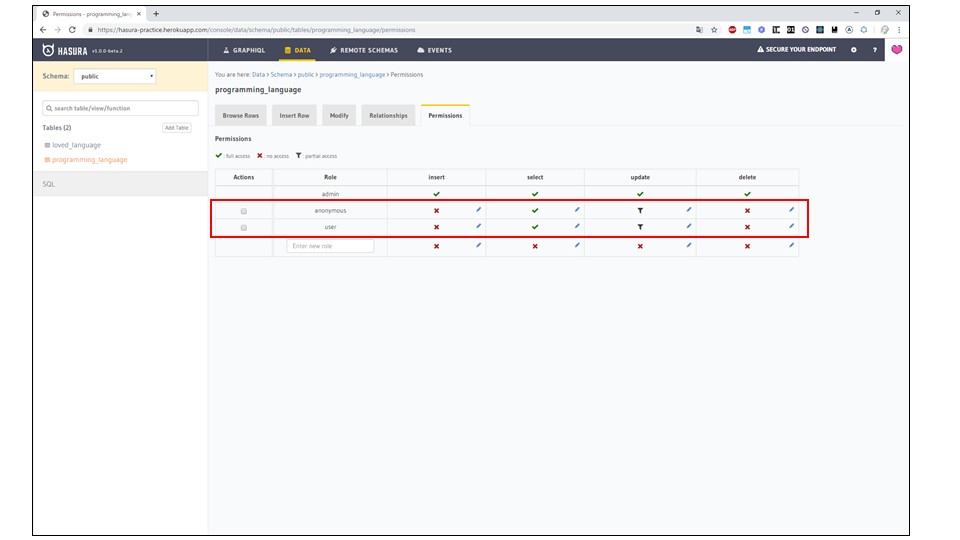Open Remote Schemas tab
This screenshot has width=960, height=540.
pos(364,50)
